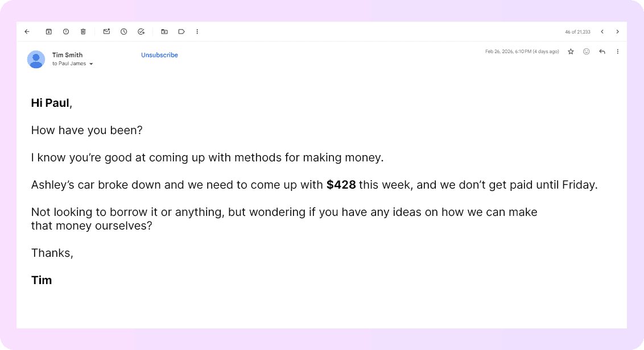The height and width of the screenshot is (350, 644).
Task: Click the sender name Tim Smith
Action: click(67, 55)
